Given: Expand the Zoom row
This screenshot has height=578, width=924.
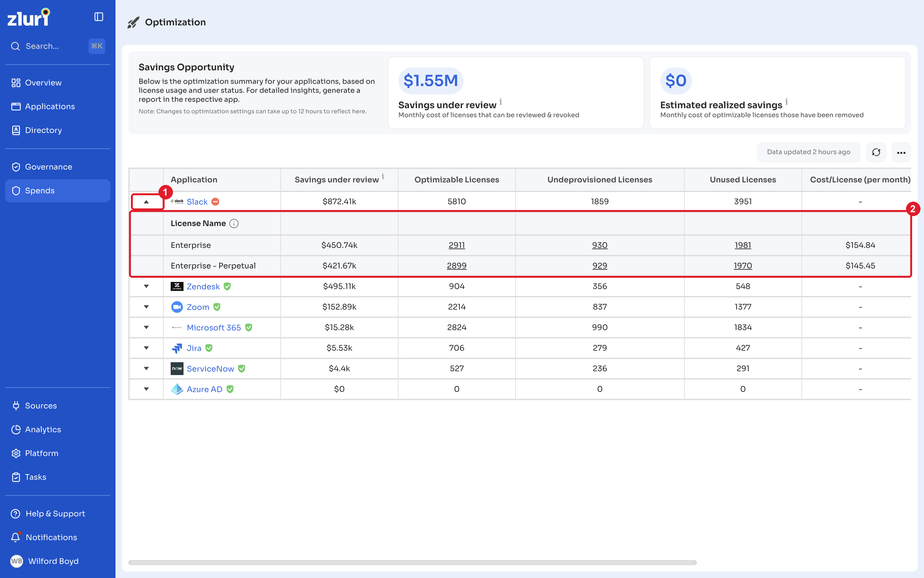Looking at the screenshot, I should [146, 307].
